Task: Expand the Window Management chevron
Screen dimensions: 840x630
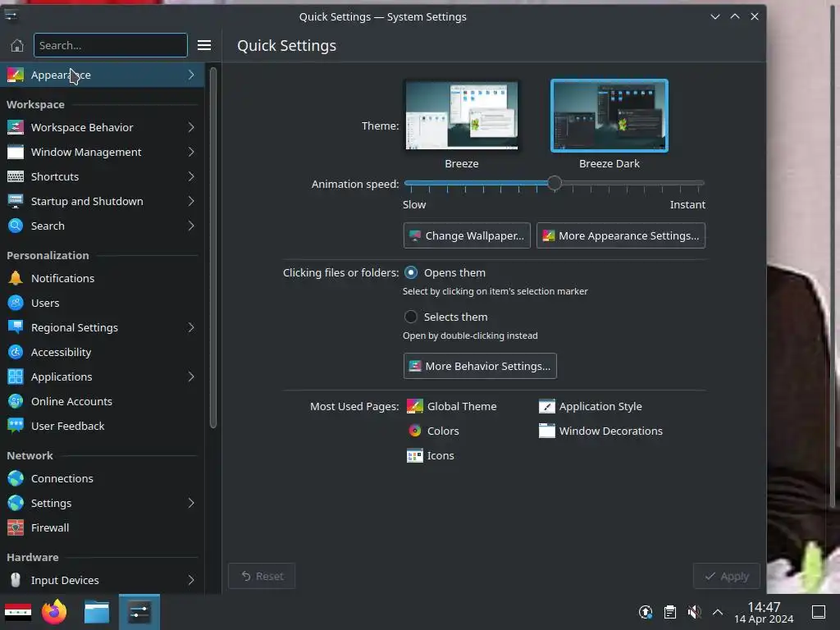Action: click(x=191, y=152)
